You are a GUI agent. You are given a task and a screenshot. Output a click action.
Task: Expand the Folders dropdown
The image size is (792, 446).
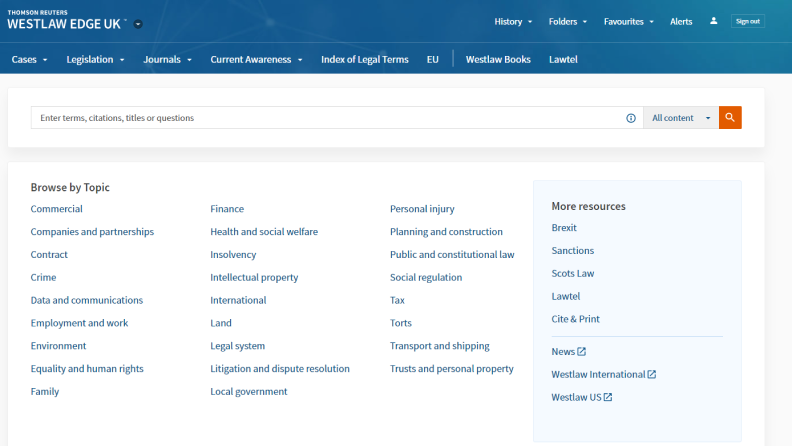click(568, 21)
